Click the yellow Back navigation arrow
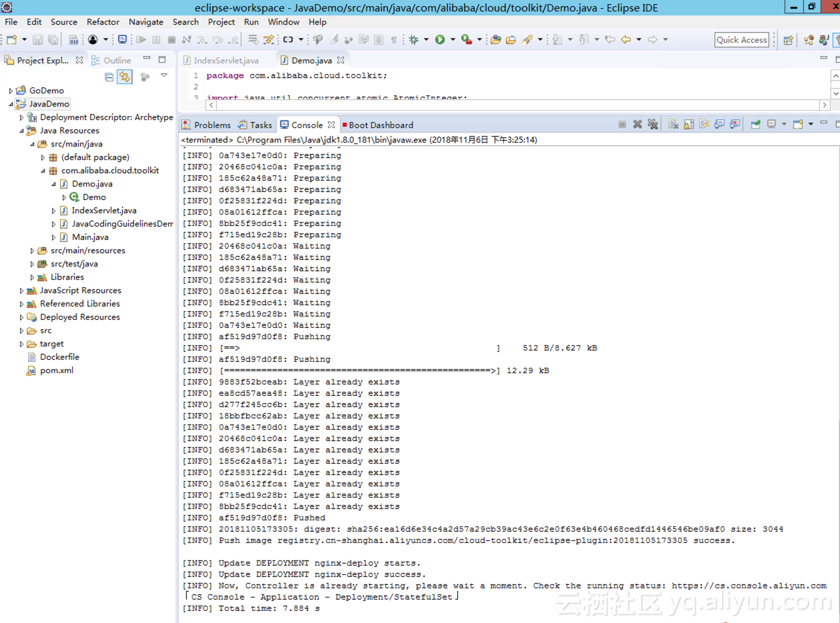This screenshot has height=623, width=840. (x=626, y=40)
